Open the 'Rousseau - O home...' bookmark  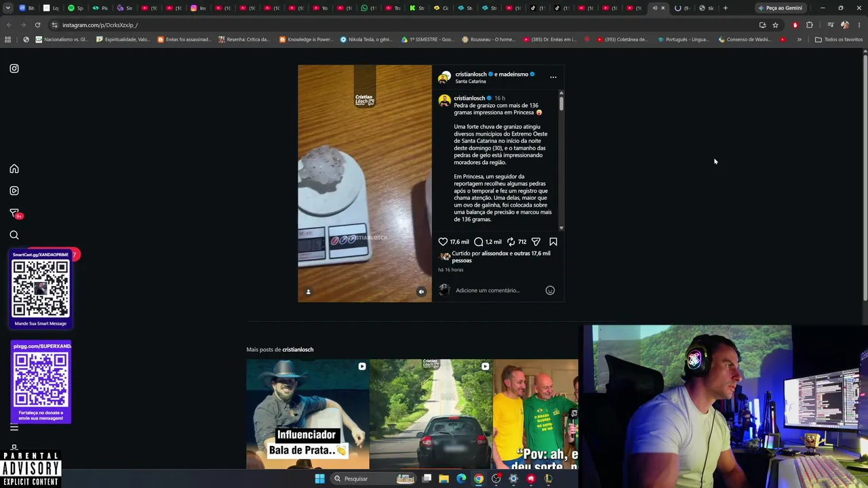[488, 39]
